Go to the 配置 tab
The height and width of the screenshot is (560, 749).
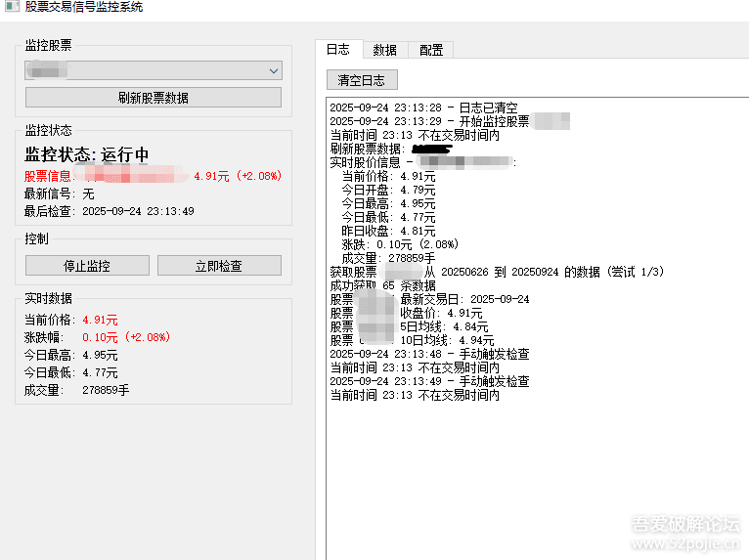[x=431, y=50]
